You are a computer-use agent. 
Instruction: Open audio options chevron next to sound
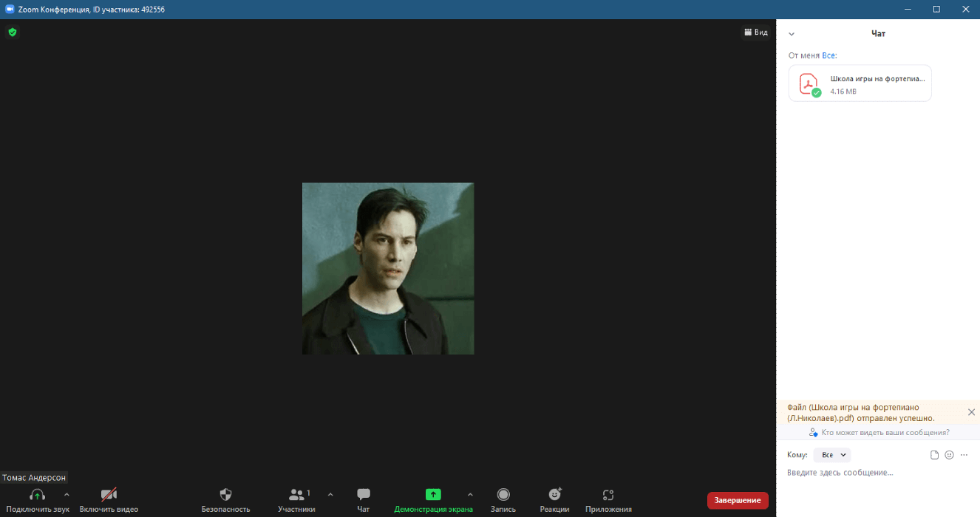pyautogui.click(x=67, y=496)
